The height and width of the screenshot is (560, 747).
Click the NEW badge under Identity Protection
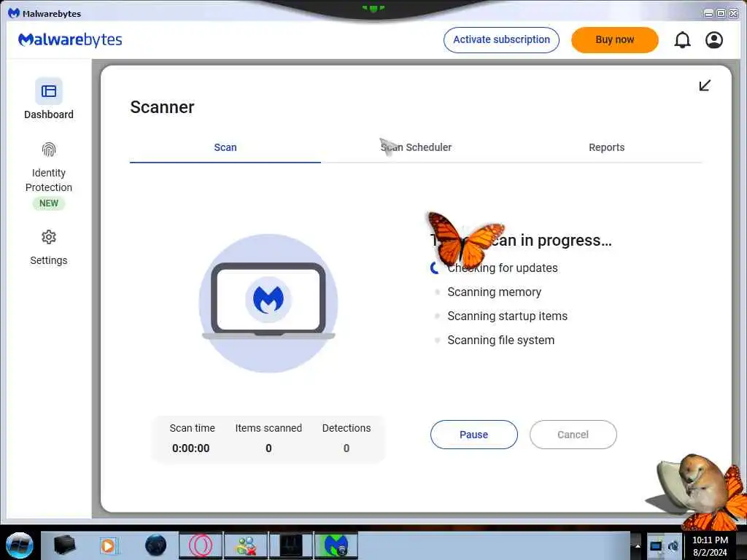(x=49, y=203)
